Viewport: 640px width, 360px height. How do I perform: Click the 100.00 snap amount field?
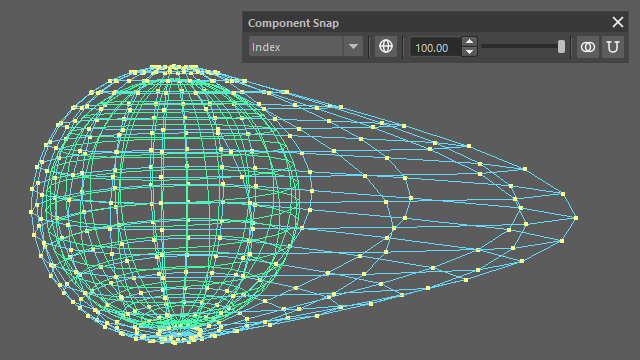(x=436, y=47)
